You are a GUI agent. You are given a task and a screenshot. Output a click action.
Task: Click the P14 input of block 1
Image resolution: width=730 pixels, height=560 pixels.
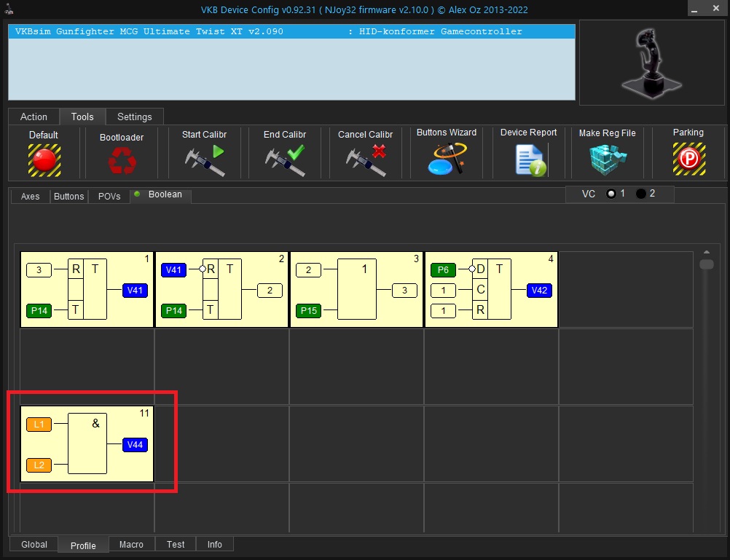tap(39, 310)
